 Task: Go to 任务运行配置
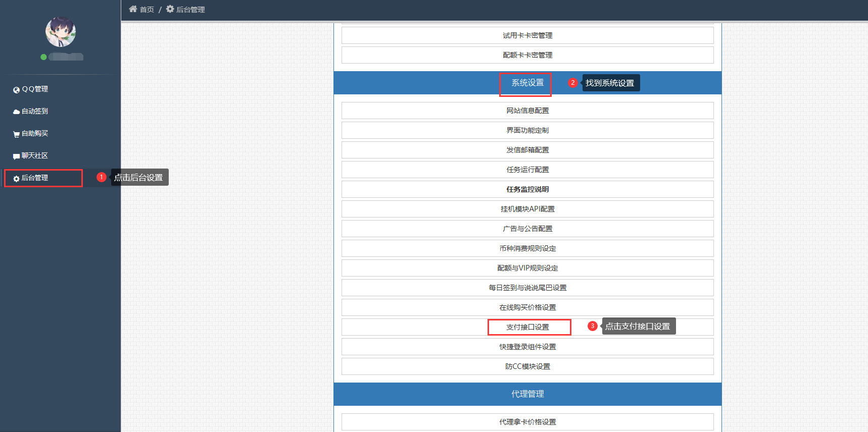coord(527,170)
